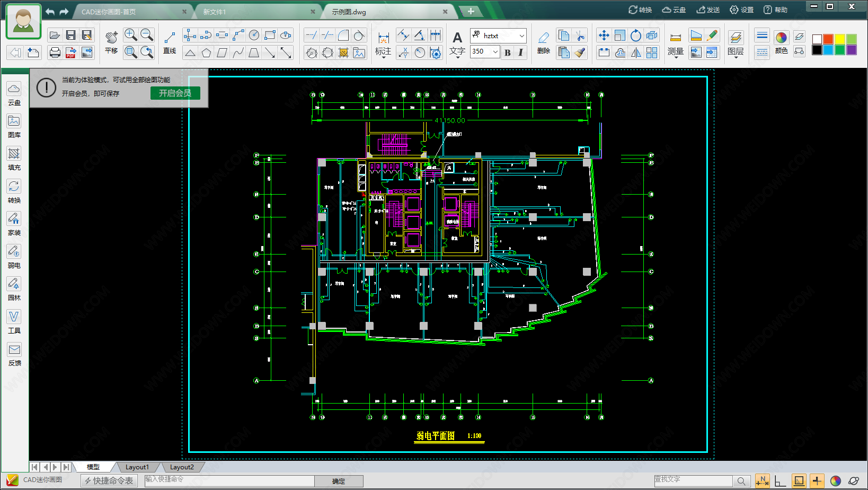Viewport: 868px width, 490px height.
Task: Click the 快捷命令表 button
Action: 109,480
